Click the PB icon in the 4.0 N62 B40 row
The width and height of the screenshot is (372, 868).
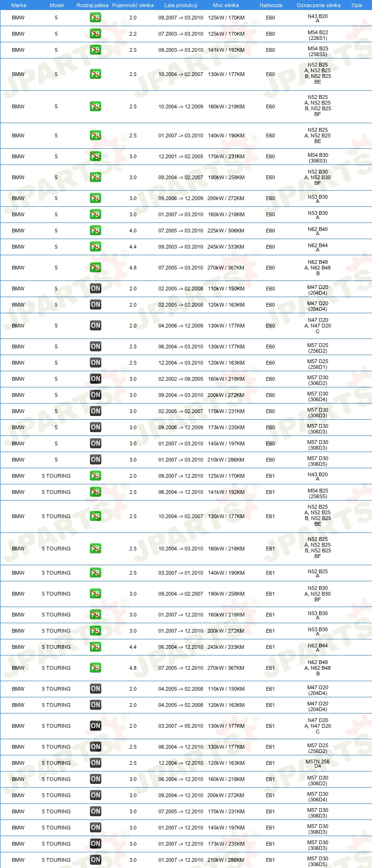tap(96, 231)
